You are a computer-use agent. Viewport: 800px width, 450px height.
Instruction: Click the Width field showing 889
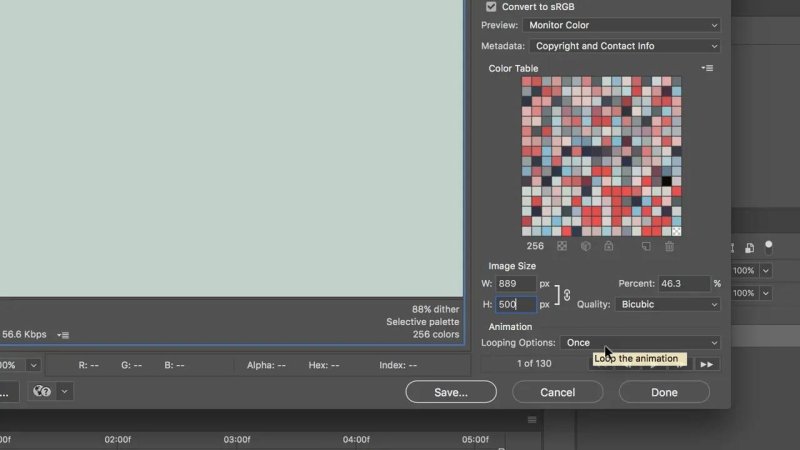coord(515,284)
